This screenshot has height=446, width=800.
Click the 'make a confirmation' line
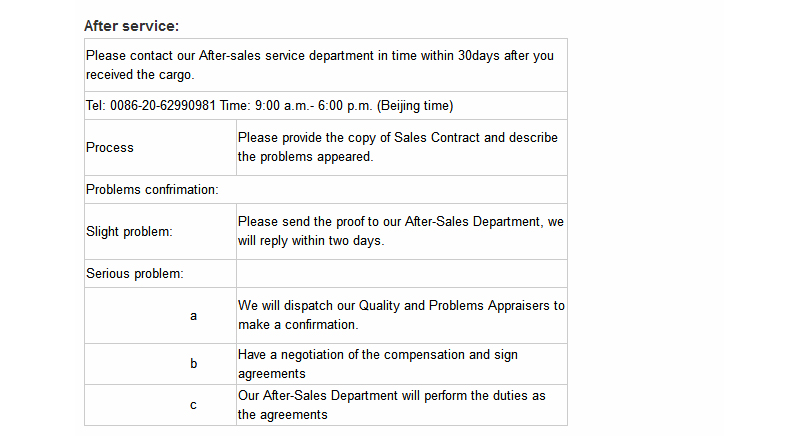[x=298, y=325]
